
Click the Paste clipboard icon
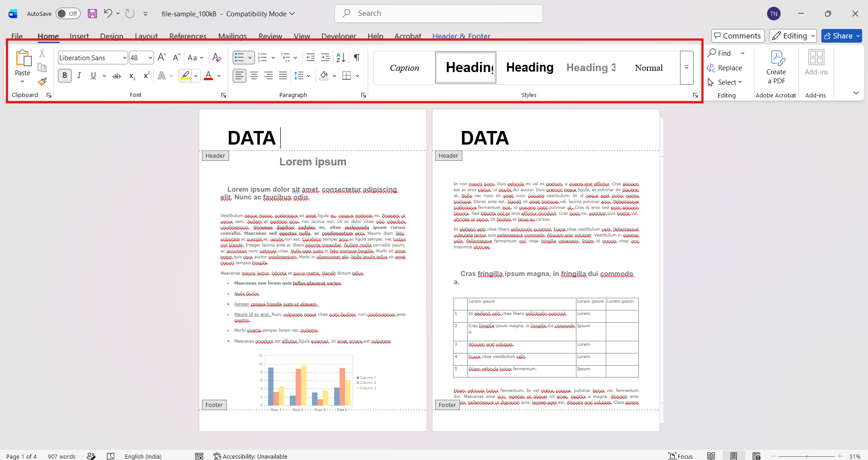pyautogui.click(x=23, y=58)
